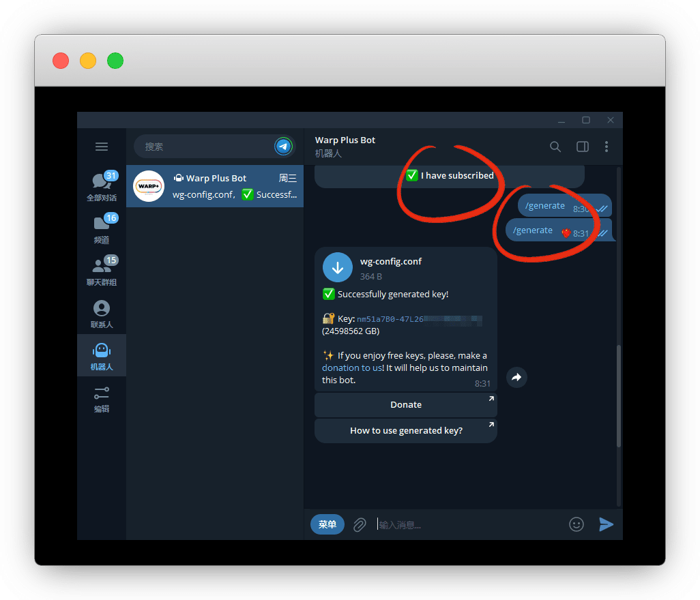Viewport: 700px width, 600px height.
Task: Search messages with magnifier icon
Action: [x=555, y=147]
